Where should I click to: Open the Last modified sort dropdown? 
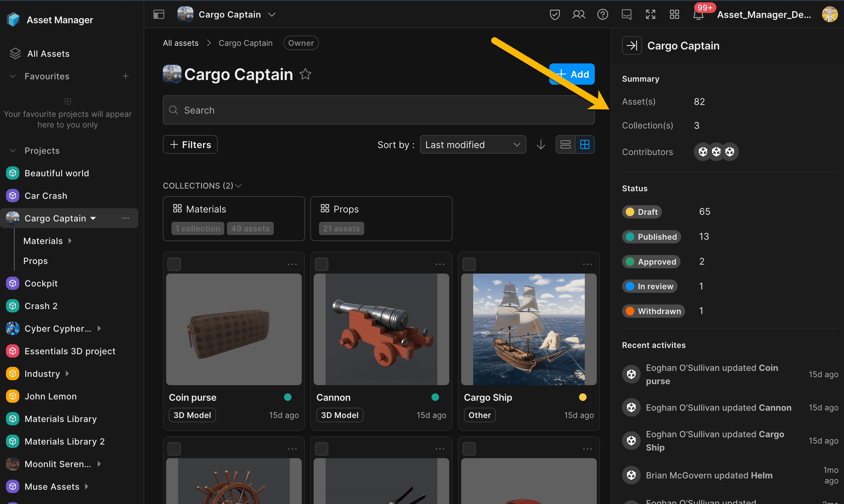tap(473, 145)
